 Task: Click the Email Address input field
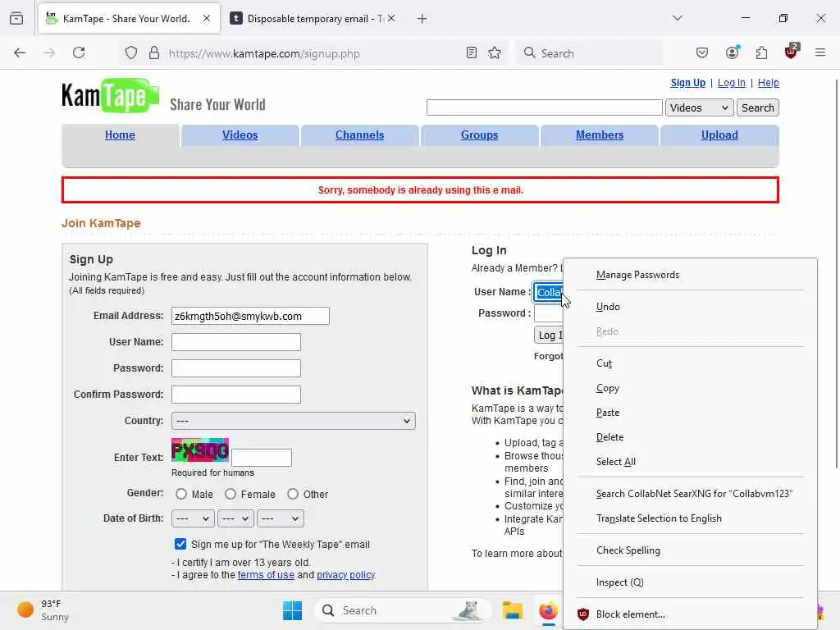click(x=250, y=316)
